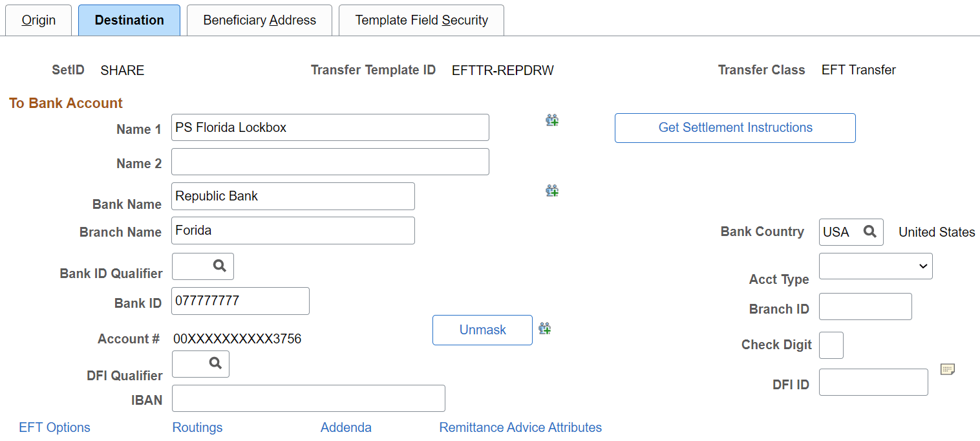Unmask the Account number
The width and height of the screenshot is (980, 441).
pos(482,330)
